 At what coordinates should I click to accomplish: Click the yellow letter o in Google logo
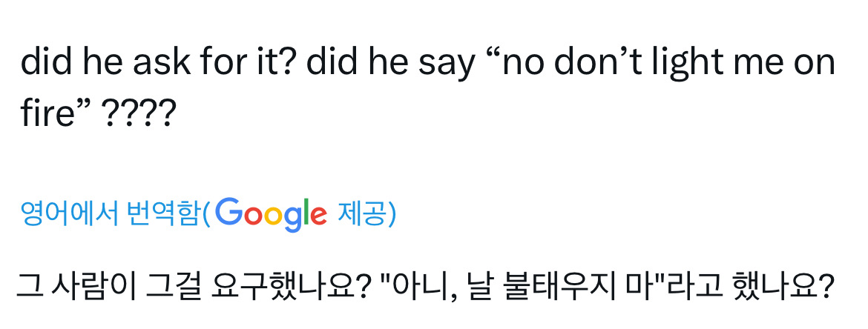tap(273, 215)
